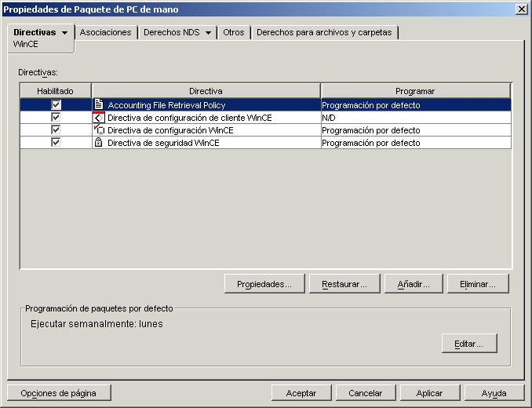532x408 pixels.
Task: Click the Restaurar... button
Action: tap(344, 284)
